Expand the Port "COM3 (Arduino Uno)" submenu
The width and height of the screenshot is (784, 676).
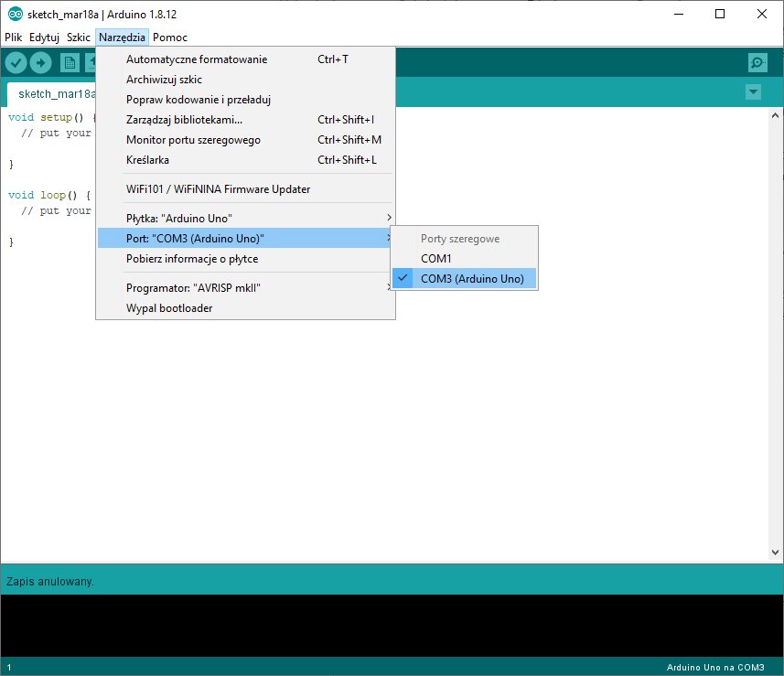[x=245, y=238]
